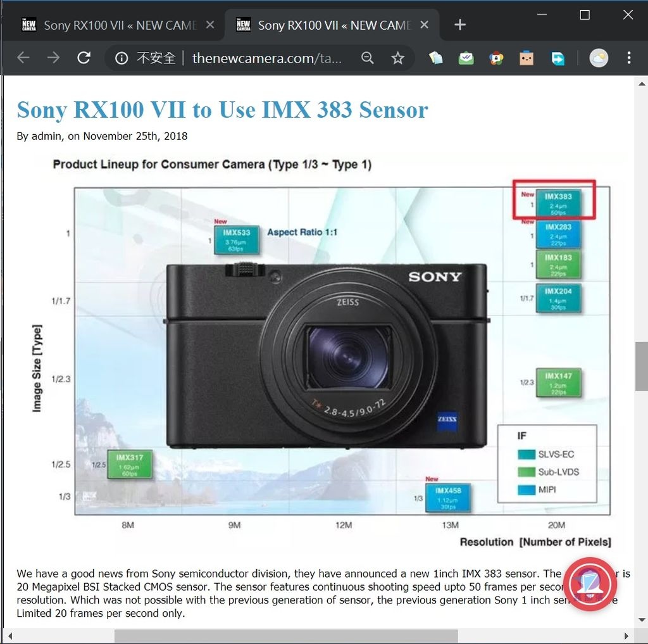Viewport: 648px width, 644px height.
Task: Open the paper clipboard extension
Action: [435, 58]
